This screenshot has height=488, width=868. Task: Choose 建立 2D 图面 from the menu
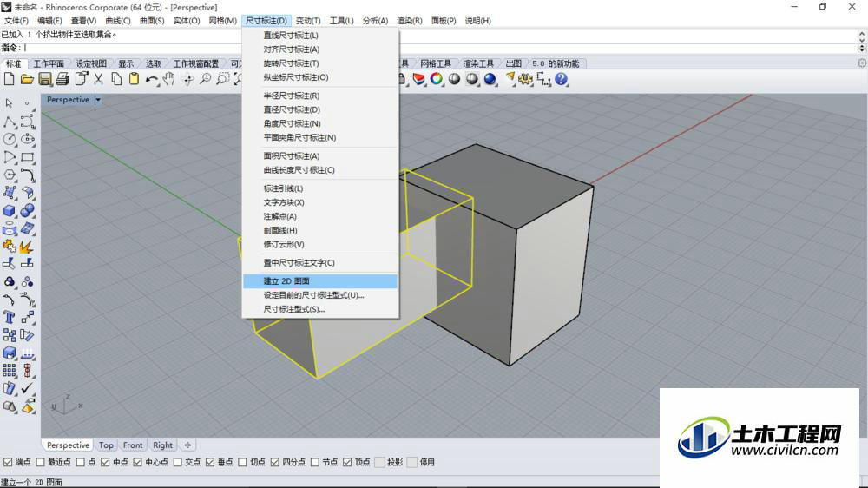click(x=320, y=280)
